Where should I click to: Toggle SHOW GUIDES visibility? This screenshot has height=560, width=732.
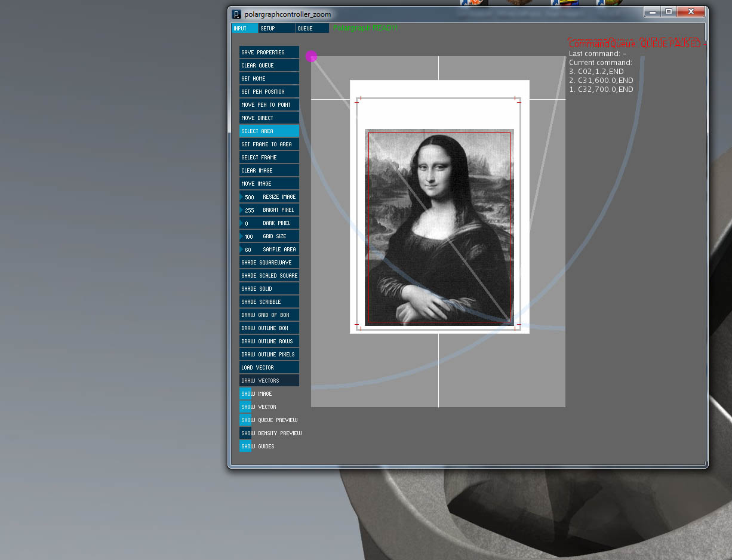coord(245,446)
